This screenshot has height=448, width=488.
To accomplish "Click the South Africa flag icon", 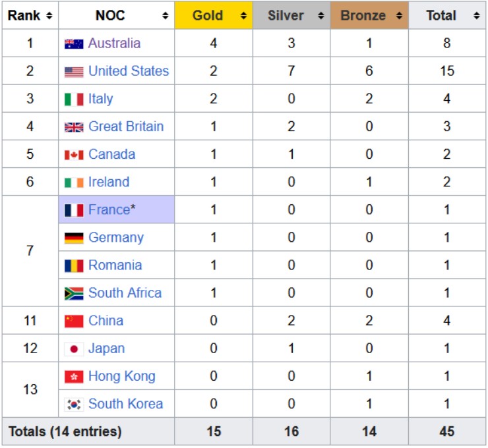I will tap(74, 293).
